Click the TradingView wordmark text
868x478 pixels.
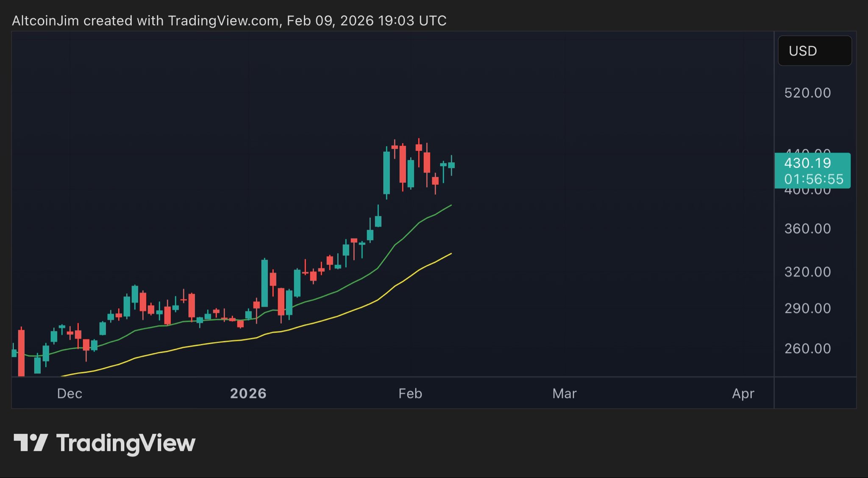pyautogui.click(x=126, y=443)
